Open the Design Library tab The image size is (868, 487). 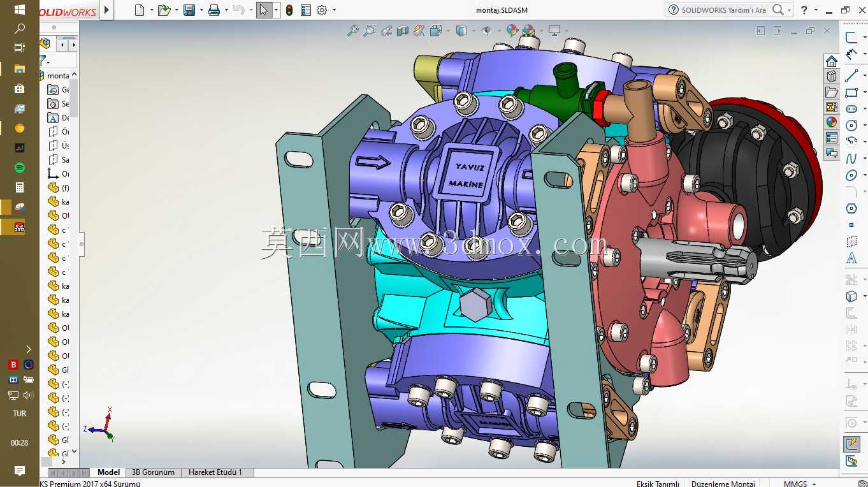pos(831,76)
